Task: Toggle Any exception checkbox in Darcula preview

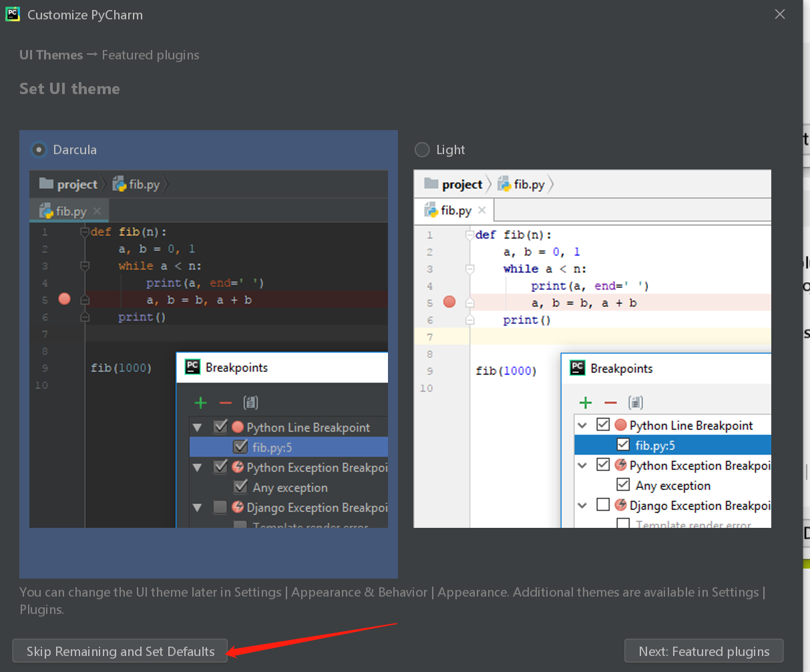Action: coord(240,487)
